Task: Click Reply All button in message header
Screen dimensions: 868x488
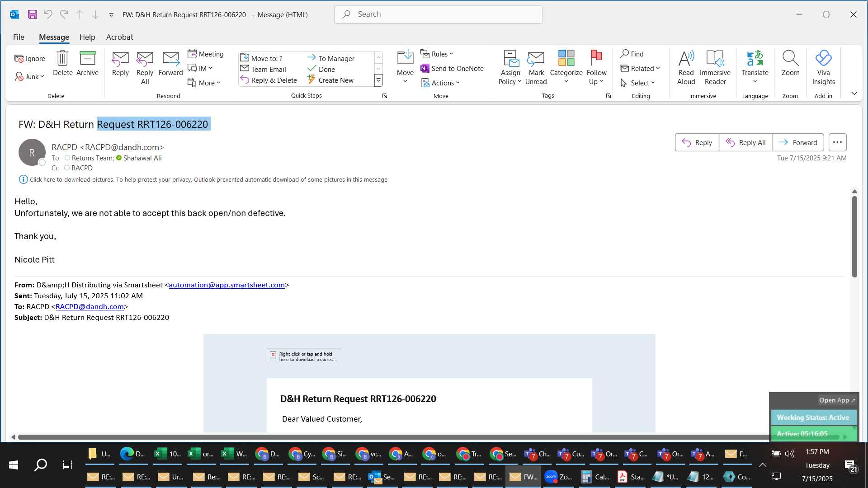Action: (x=745, y=142)
